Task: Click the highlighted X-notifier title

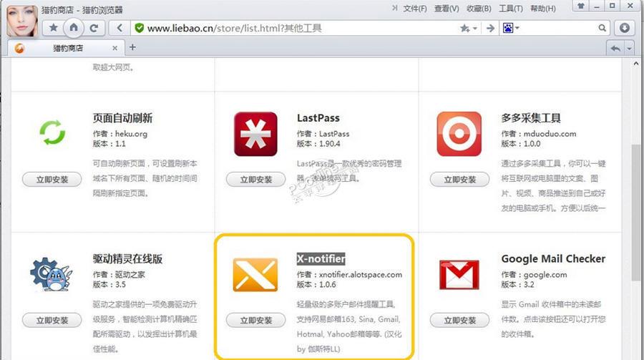Action: [x=321, y=259]
